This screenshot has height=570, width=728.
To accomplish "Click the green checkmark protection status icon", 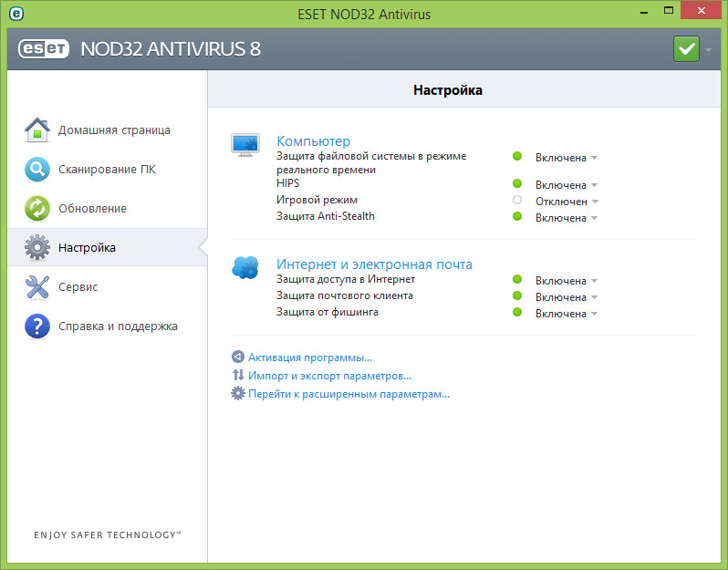I will (x=686, y=48).
